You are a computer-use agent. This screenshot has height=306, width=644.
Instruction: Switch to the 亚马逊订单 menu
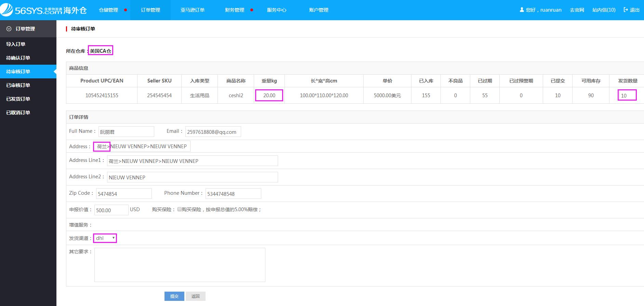(x=193, y=10)
